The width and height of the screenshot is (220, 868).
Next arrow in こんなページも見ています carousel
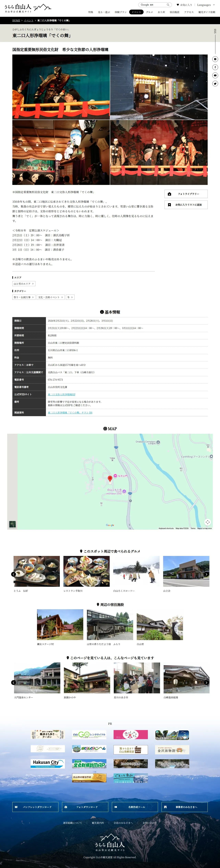pyautogui.click(x=206, y=682)
